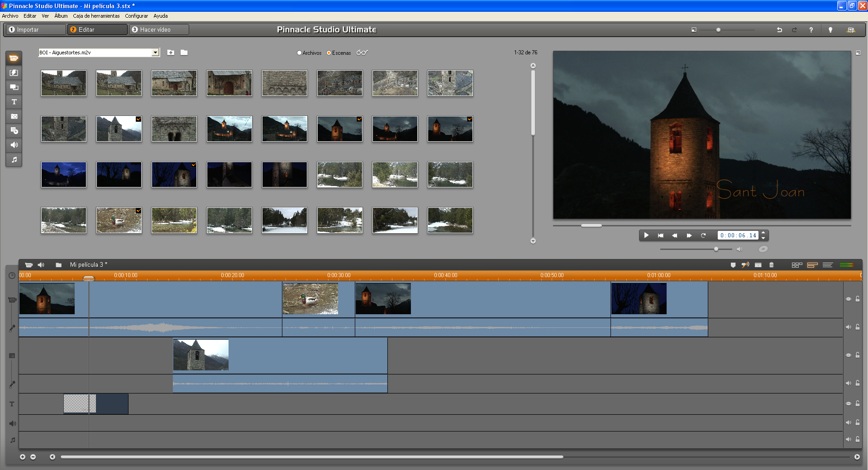Viewport: 868px width, 470px height.
Task: Click the preview volume slider handle
Action: coord(716,249)
